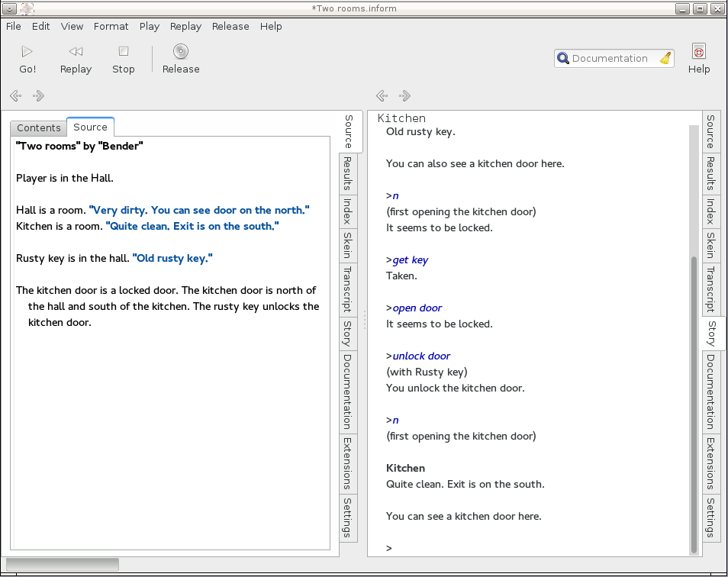Screen dimensions: 728x577
Task: Click the Story panel vertical scrollbar
Action: [694, 405]
